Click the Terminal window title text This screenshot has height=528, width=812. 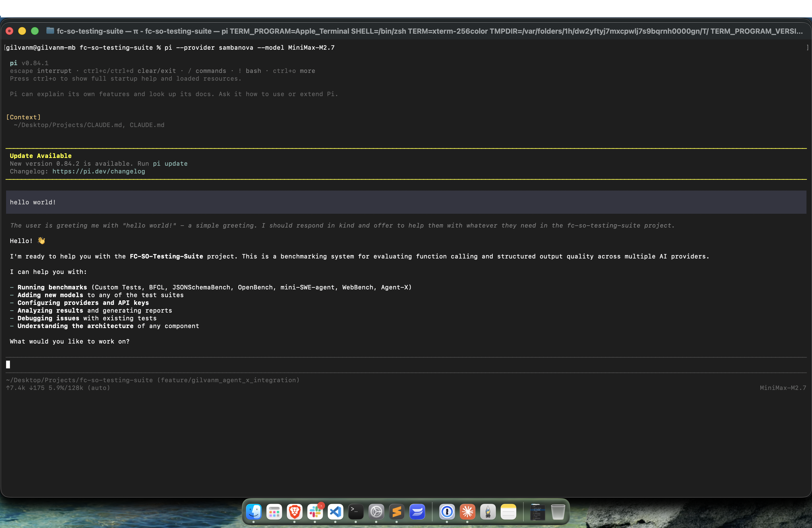(x=429, y=31)
